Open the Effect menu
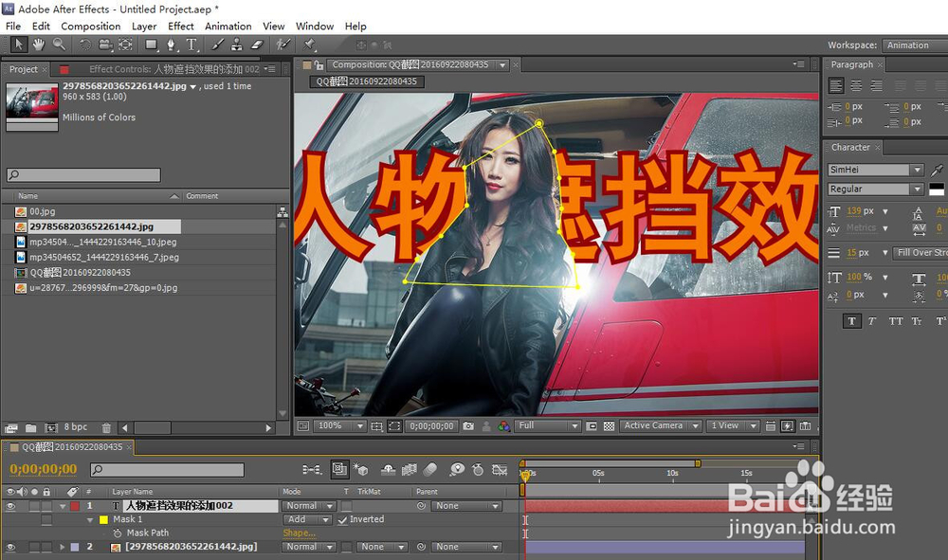948x560 pixels. pyautogui.click(x=181, y=26)
